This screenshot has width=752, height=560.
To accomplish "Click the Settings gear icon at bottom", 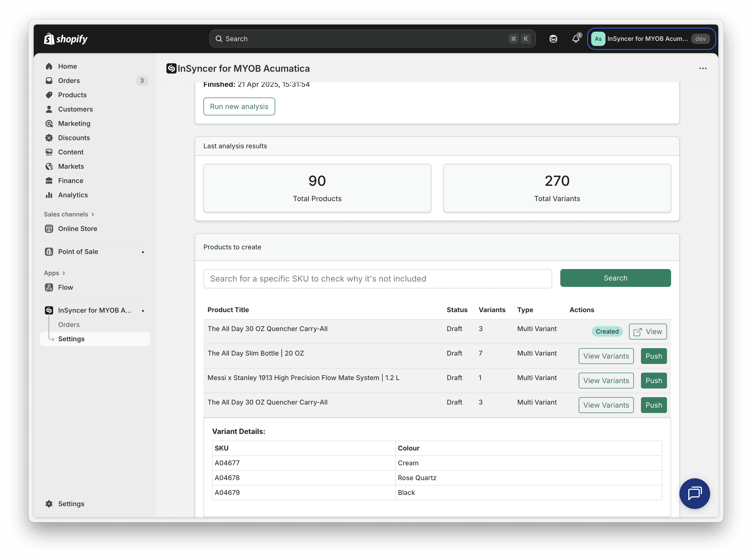I will point(49,504).
